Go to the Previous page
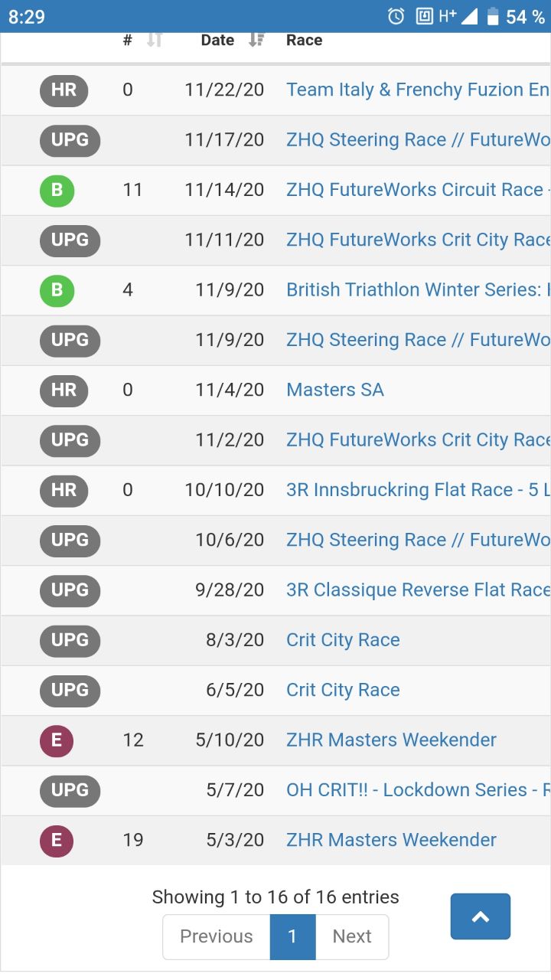The width and height of the screenshot is (551, 980). tap(216, 936)
